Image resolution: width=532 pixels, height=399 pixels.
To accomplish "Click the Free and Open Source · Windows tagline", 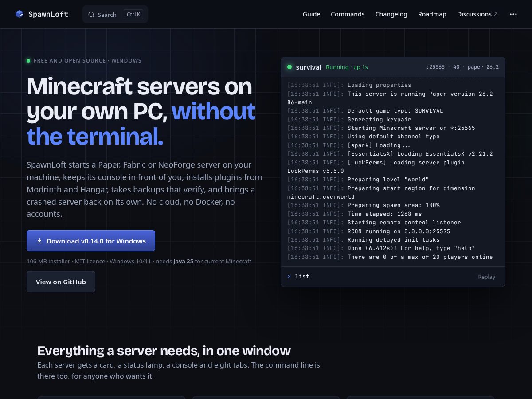I will click(x=87, y=61).
